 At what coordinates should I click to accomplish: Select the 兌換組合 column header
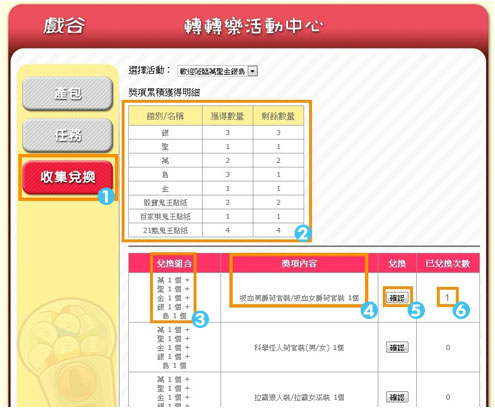click(174, 264)
